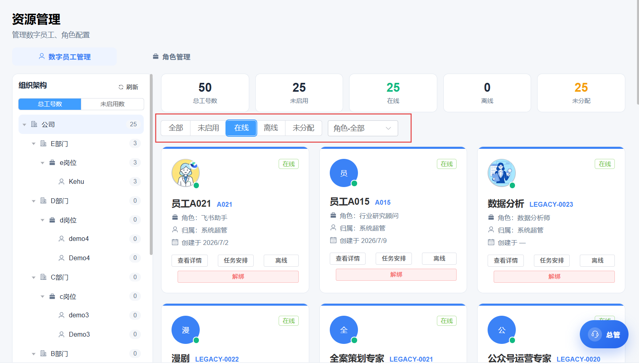639x364 pixels.
Task: Click the building icon beside E部门
Action: coord(43,144)
